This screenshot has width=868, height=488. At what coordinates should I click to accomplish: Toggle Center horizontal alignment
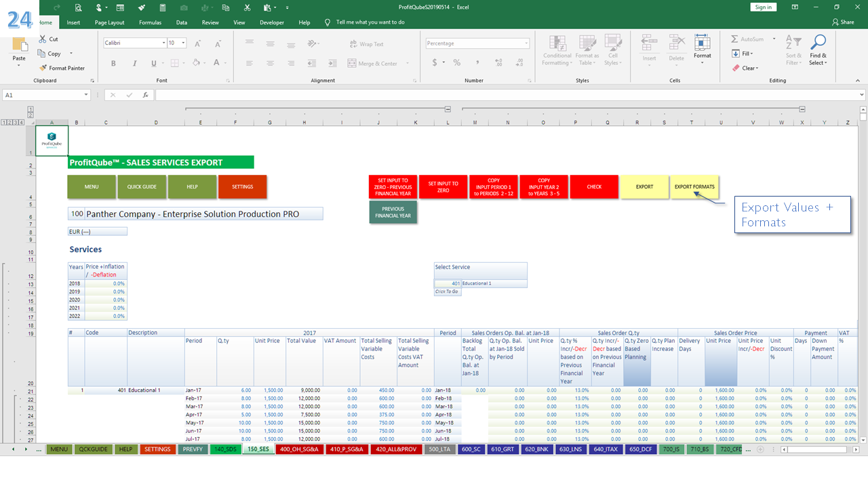pos(270,63)
